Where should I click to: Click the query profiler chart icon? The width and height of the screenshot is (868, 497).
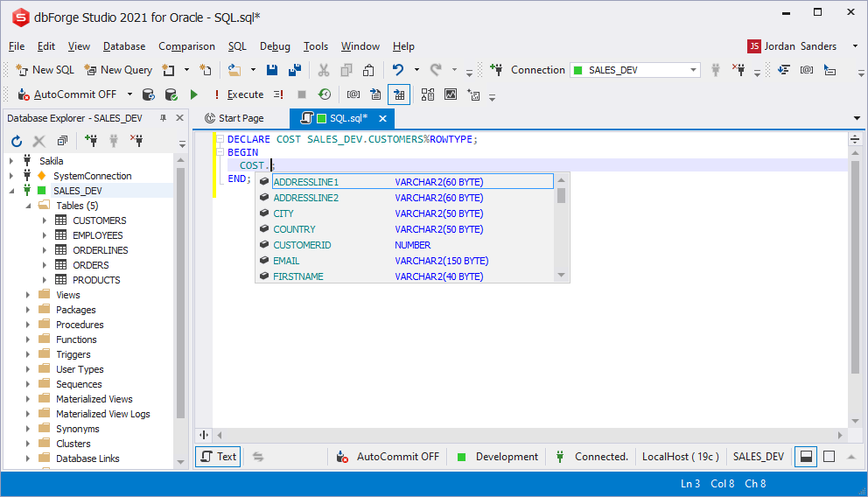click(451, 94)
